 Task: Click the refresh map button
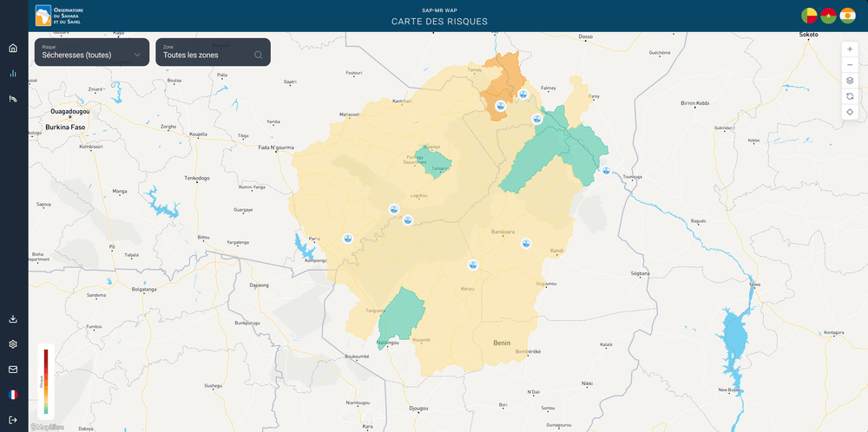pos(850,96)
